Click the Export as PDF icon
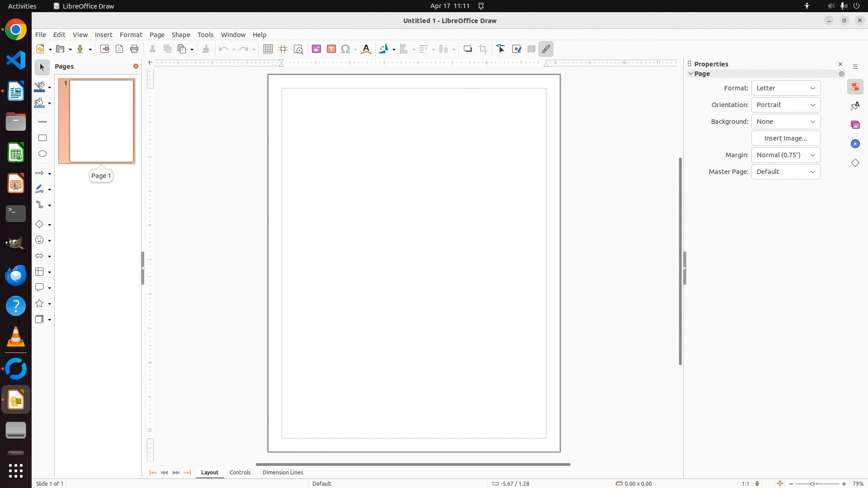 click(x=119, y=49)
